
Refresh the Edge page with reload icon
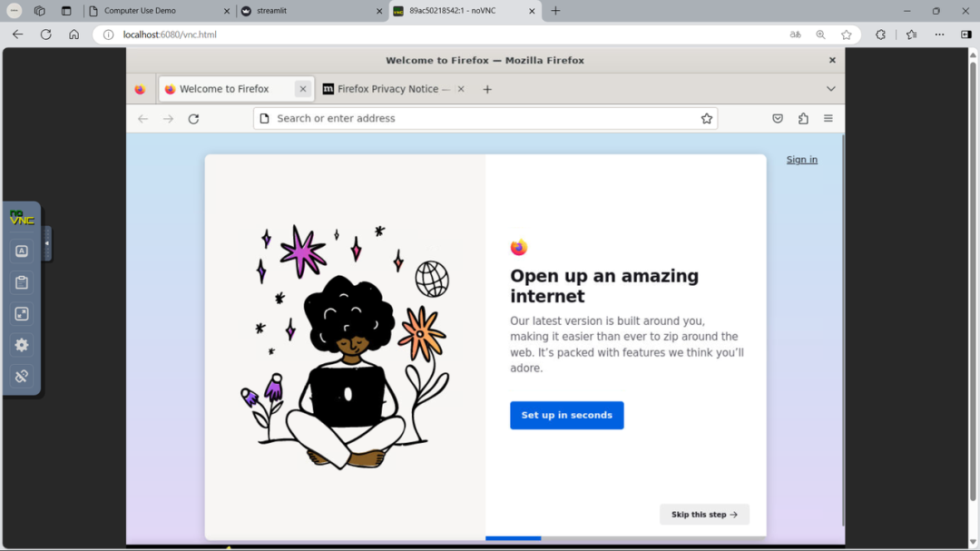(x=45, y=34)
